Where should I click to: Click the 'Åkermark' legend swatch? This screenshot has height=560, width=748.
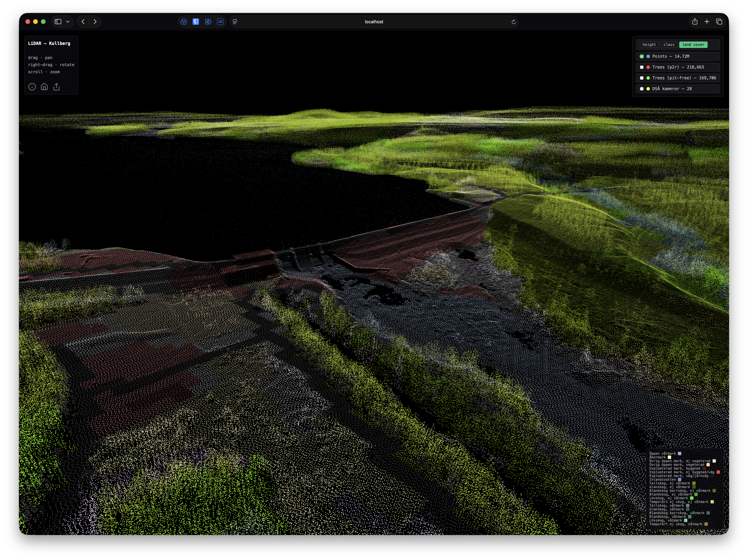click(670, 457)
